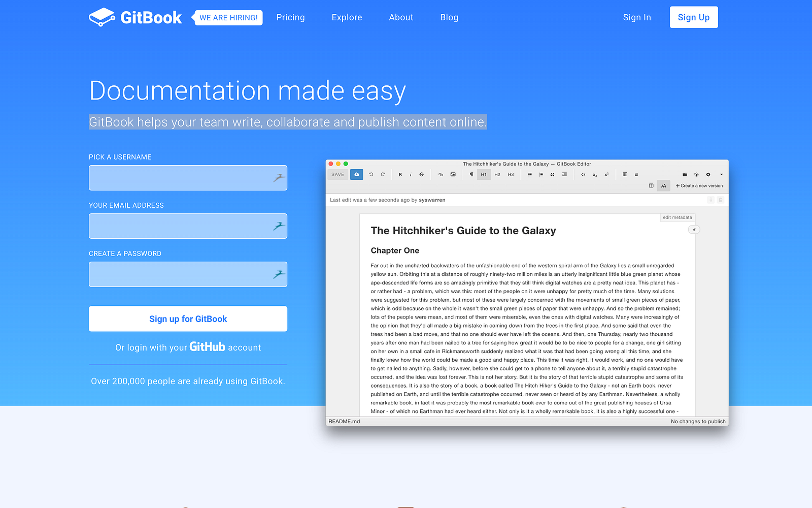Create a numbered list with the toolbar icon
Viewport: 812px width, 508px height.
click(x=541, y=175)
